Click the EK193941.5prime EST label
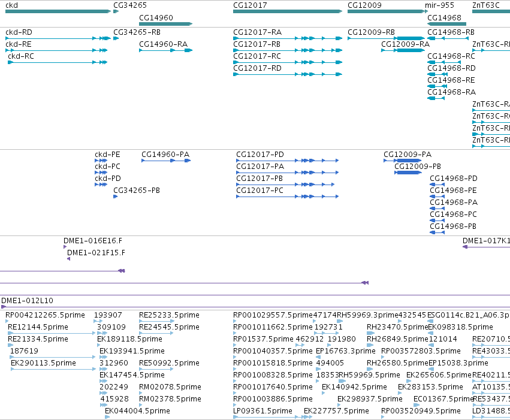This screenshot has width=510, height=420. (132, 351)
